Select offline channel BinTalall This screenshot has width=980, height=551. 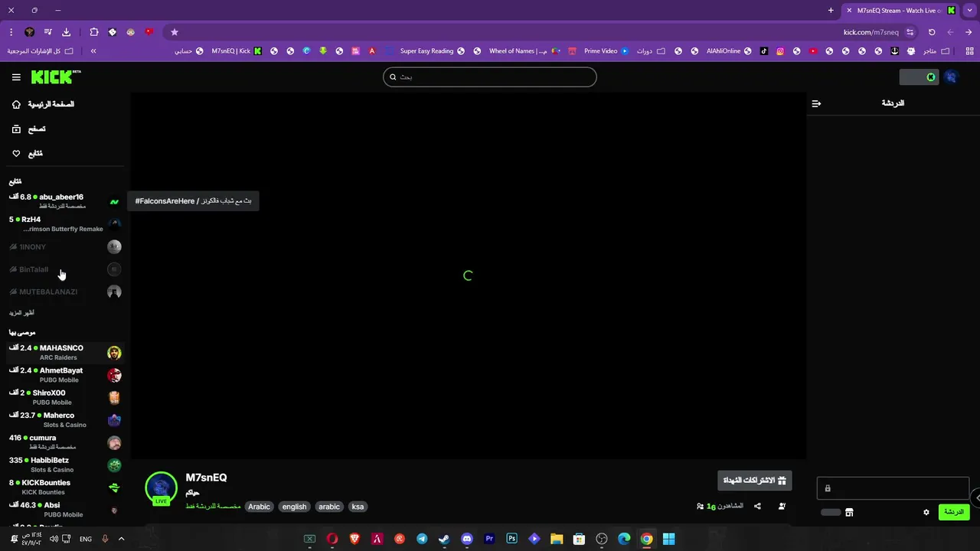[x=65, y=269]
